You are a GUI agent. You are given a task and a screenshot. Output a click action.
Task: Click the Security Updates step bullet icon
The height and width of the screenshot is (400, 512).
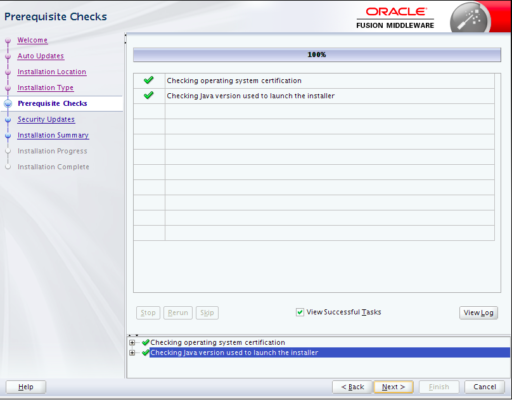[x=8, y=120]
